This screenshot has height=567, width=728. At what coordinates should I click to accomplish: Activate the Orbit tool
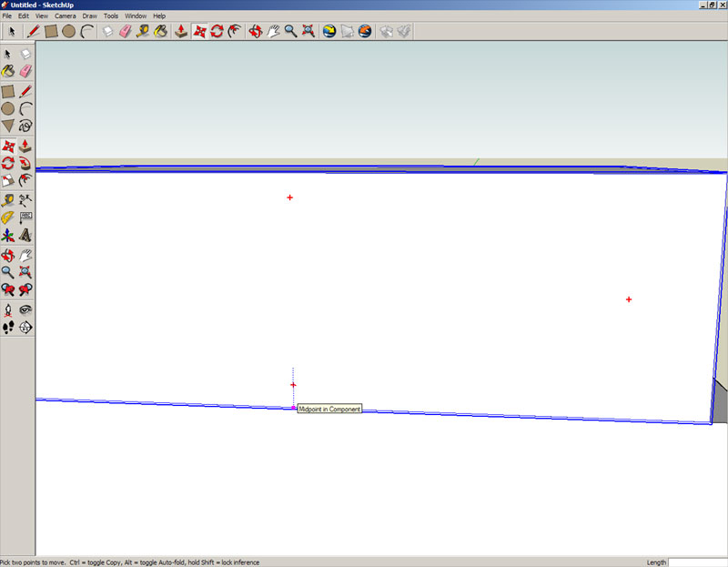point(257,30)
